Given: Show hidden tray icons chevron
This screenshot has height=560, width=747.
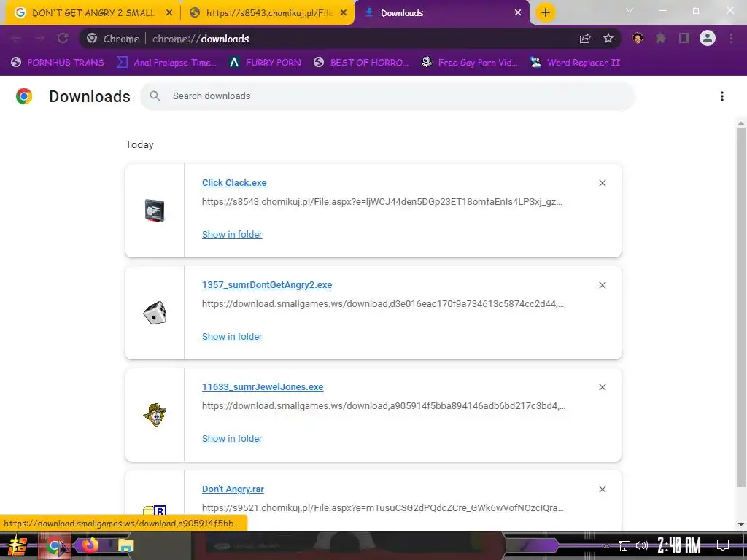Looking at the screenshot, I should click(606, 545).
